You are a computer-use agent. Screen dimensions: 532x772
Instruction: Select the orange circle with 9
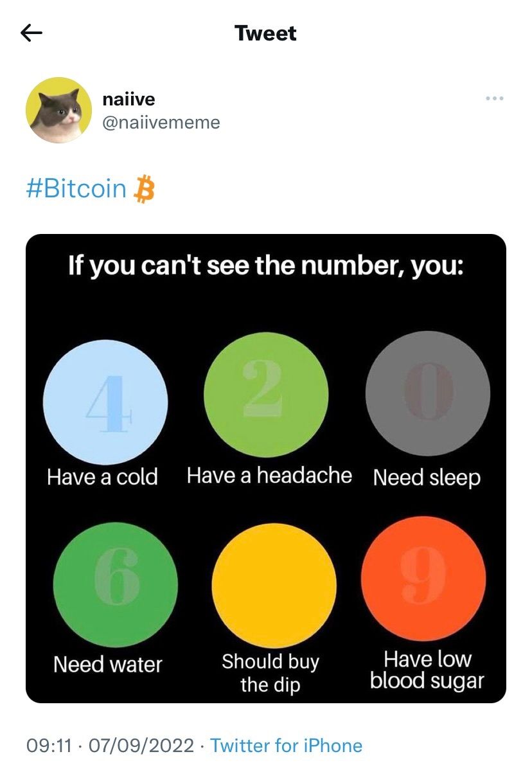point(423,579)
